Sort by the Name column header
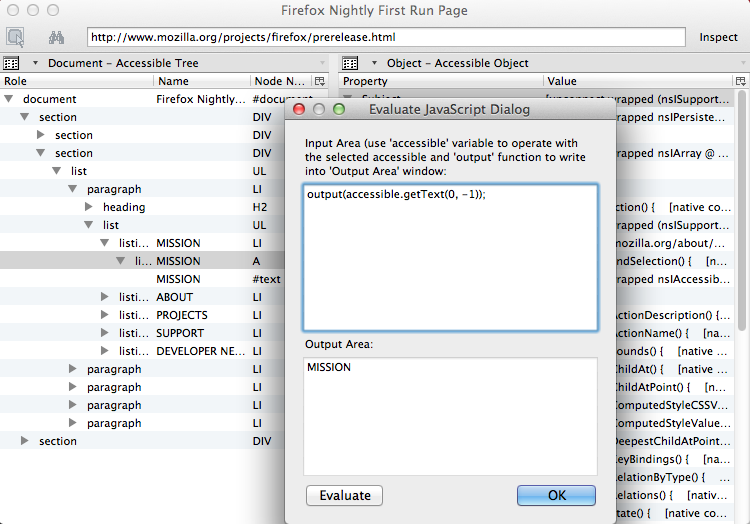750x524 pixels. point(202,81)
